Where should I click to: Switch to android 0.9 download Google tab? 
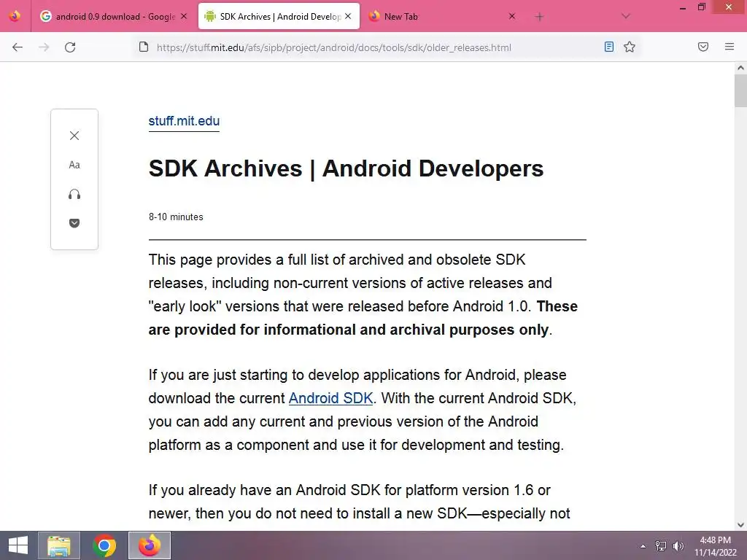tap(115, 17)
